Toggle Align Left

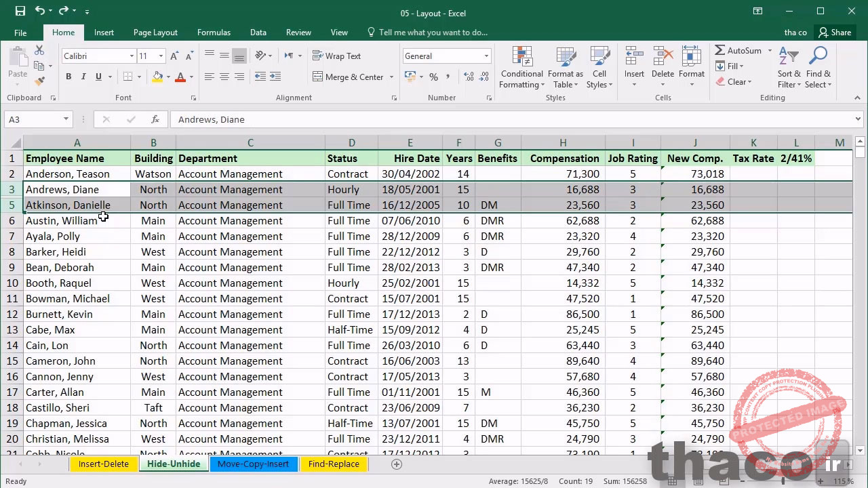209,77
